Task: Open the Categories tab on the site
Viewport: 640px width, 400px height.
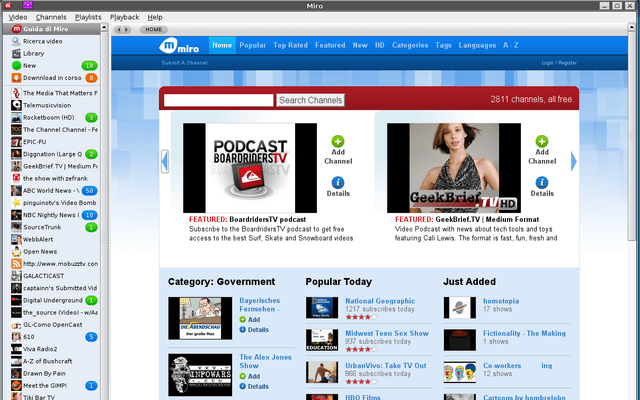Action: [410, 45]
